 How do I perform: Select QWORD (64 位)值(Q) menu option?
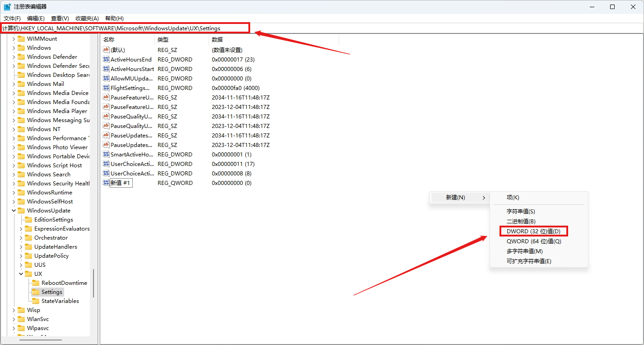pyautogui.click(x=534, y=241)
